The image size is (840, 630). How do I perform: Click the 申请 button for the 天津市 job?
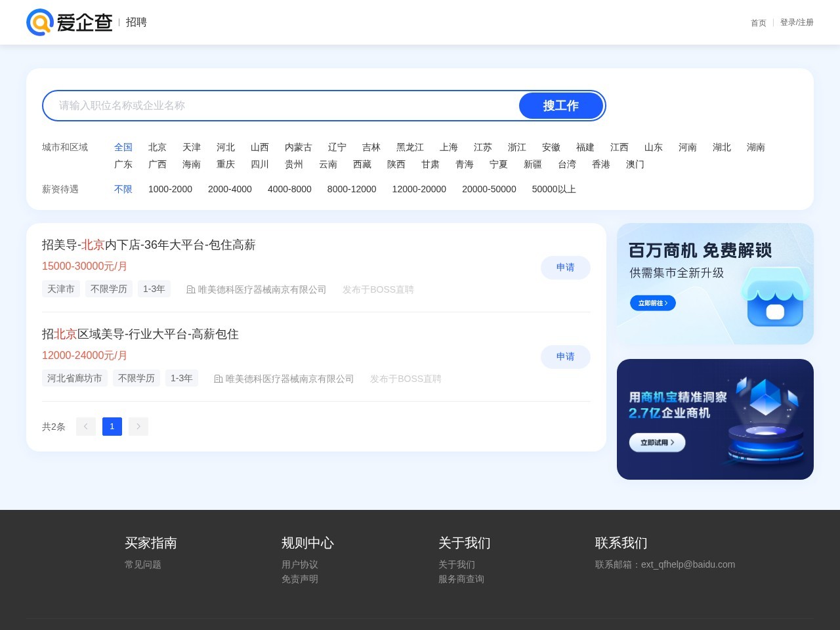click(x=565, y=268)
